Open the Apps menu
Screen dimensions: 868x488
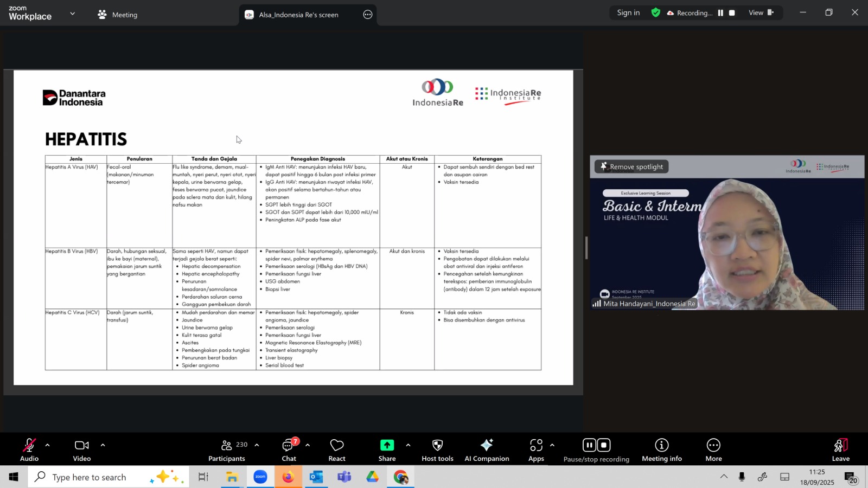point(536,450)
